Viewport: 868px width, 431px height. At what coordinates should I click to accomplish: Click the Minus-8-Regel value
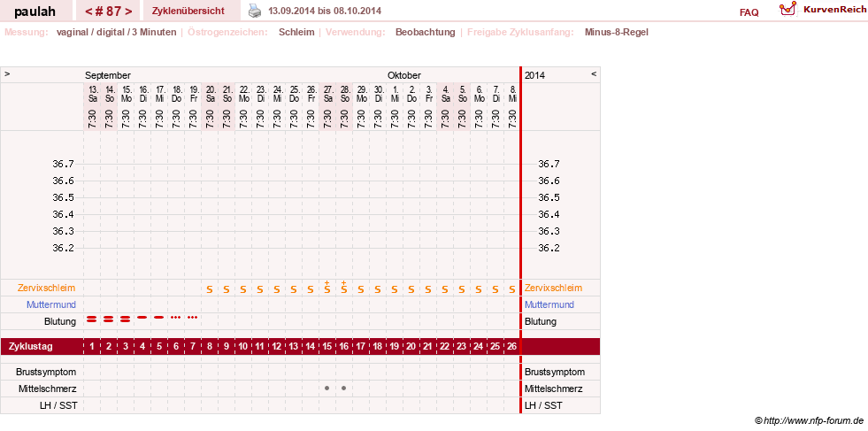tap(616, 32)
